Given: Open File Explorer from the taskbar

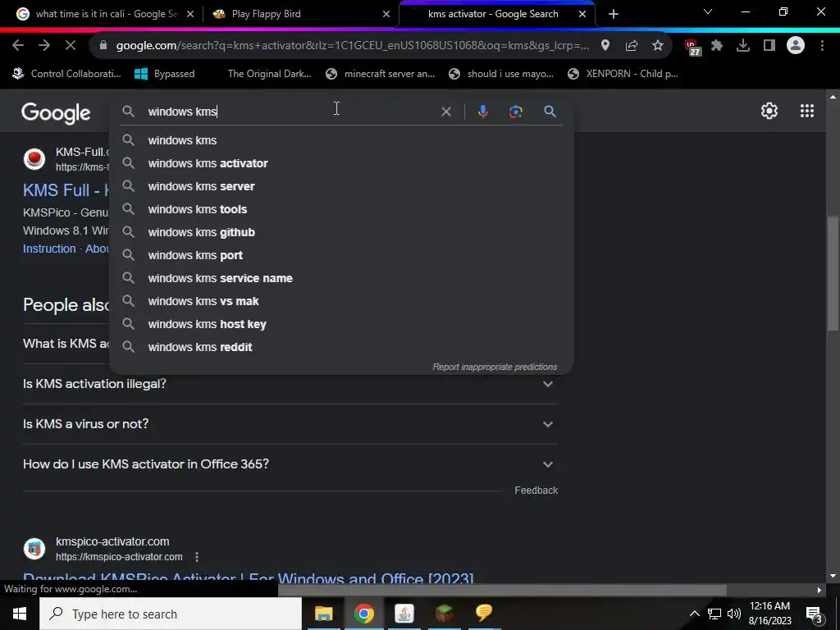Looking at the screenshot, I should (x=323, y=614).
